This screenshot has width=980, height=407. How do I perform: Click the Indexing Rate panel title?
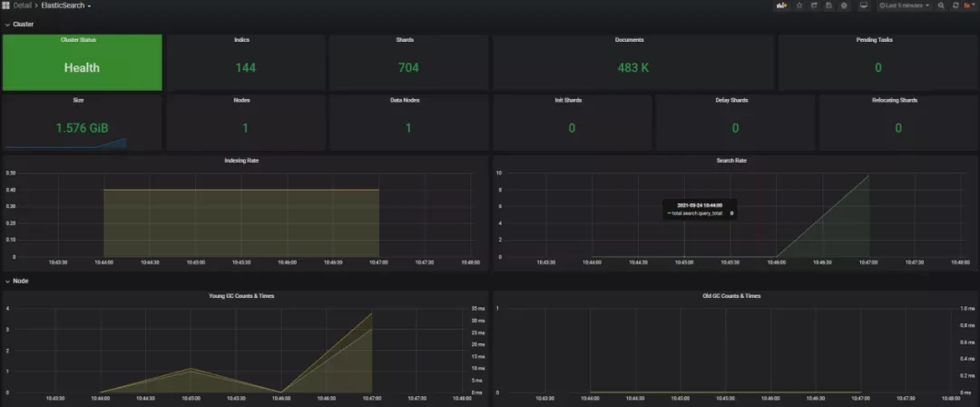(242, 161)
